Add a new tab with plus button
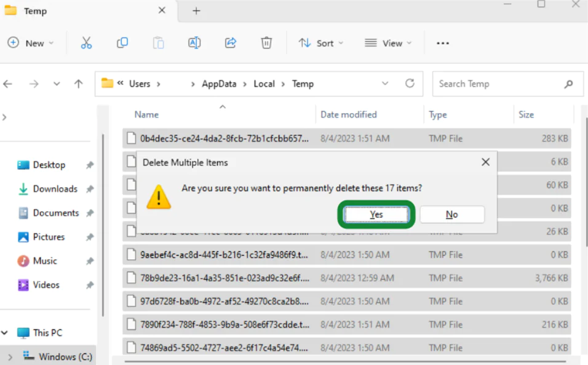 (196, 11)
